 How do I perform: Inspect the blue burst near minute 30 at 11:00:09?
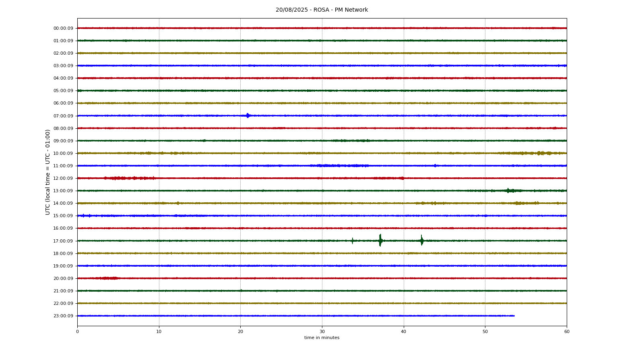(340, 166)
